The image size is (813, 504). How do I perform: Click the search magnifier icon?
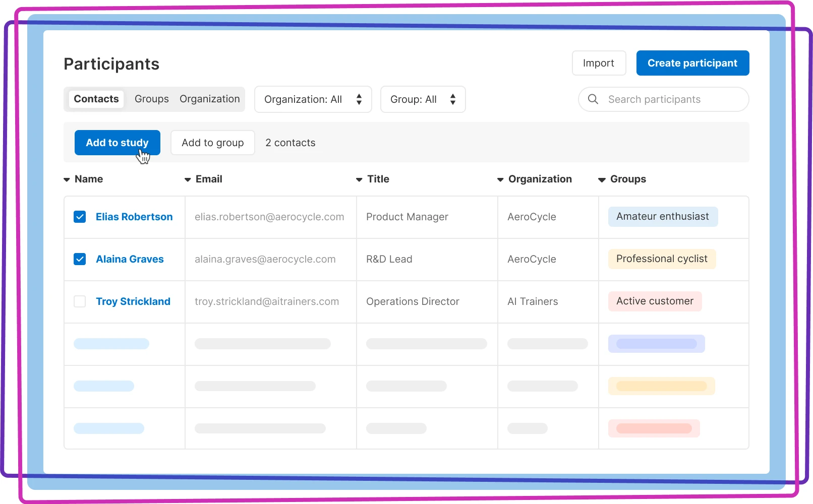click(x=593, y=99)
